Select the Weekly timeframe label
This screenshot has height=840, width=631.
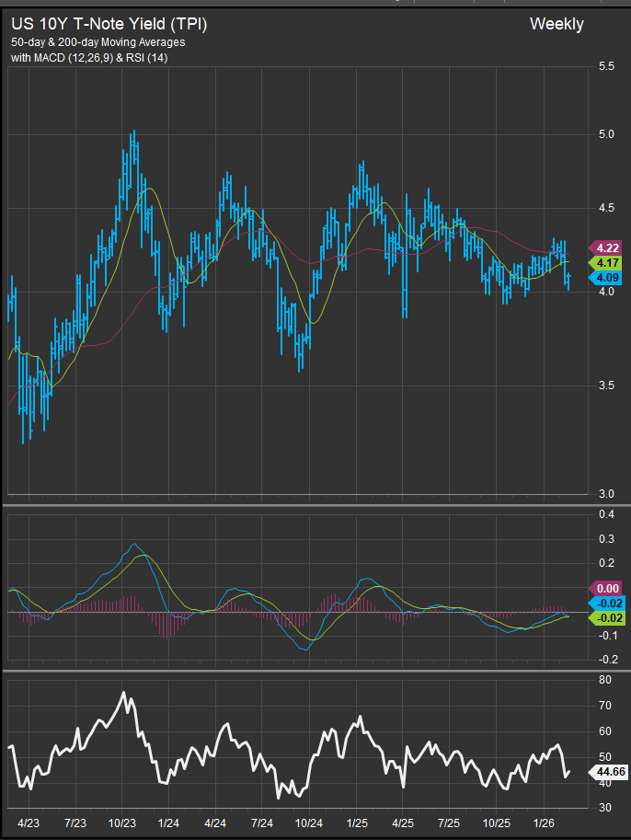[x=556, y=25]
